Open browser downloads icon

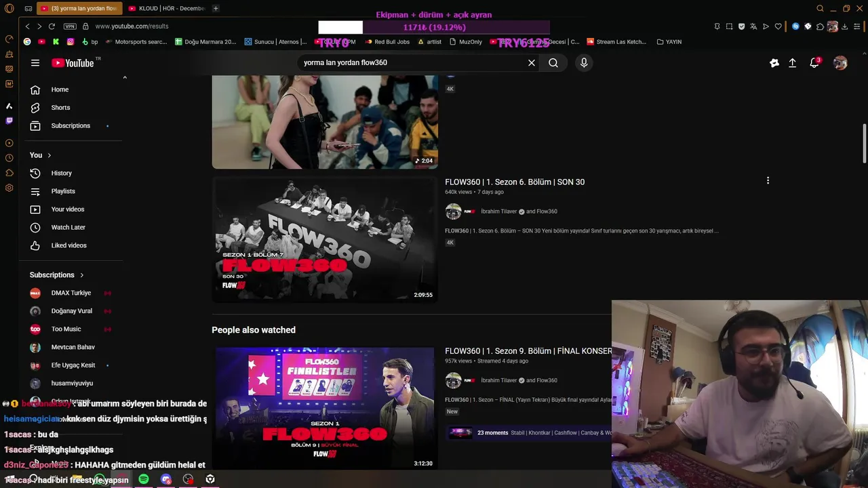(844, 26)
